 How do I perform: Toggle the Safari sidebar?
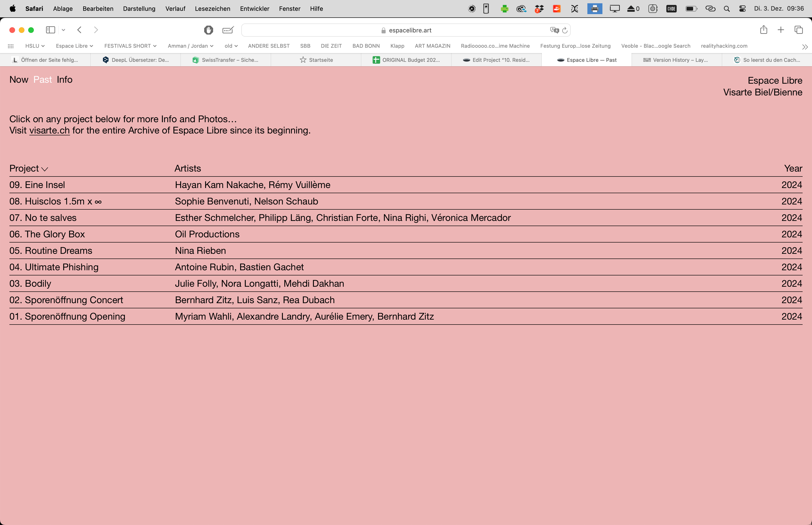click(51, 30)
